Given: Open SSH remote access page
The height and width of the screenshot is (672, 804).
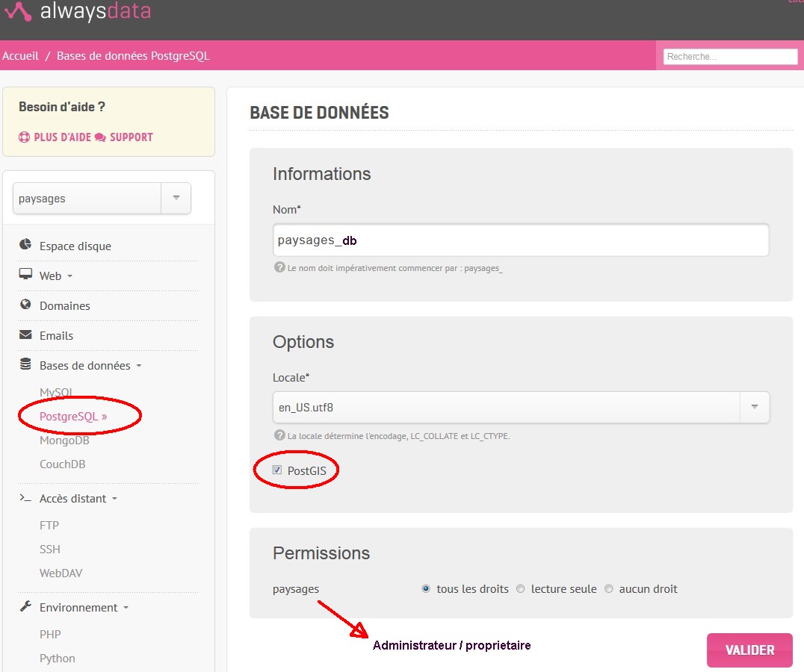Looking at the screenshot, I should 50,550.
